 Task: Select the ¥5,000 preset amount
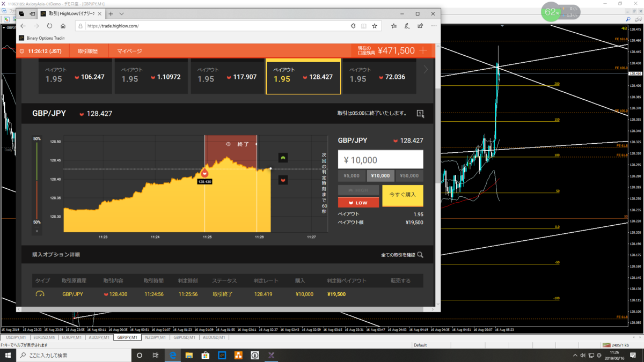(x=352, y=176)
